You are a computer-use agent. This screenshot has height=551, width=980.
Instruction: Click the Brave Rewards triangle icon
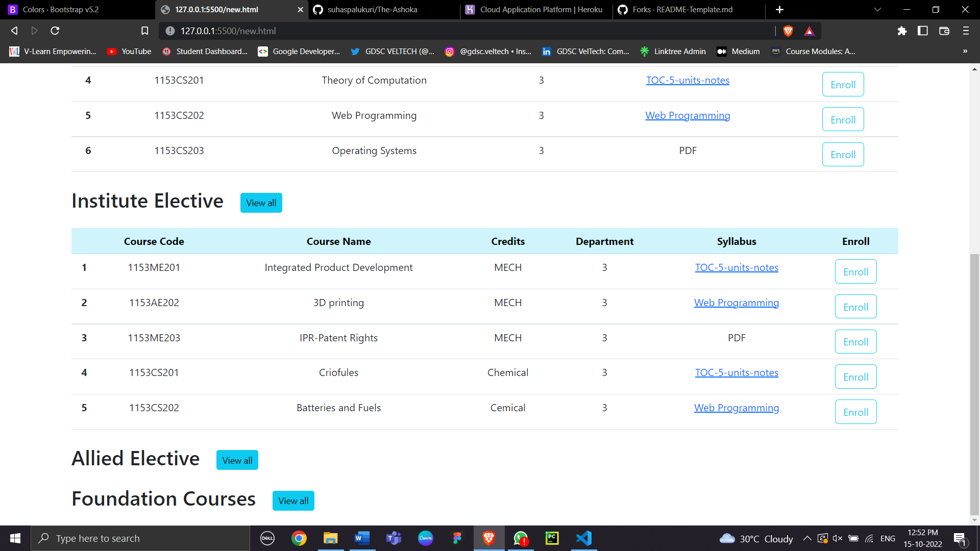click(809, 31)
